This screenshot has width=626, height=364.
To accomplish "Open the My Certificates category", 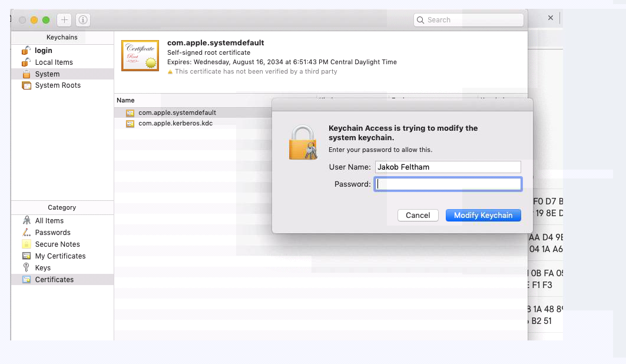I will [x=60, y=256].
